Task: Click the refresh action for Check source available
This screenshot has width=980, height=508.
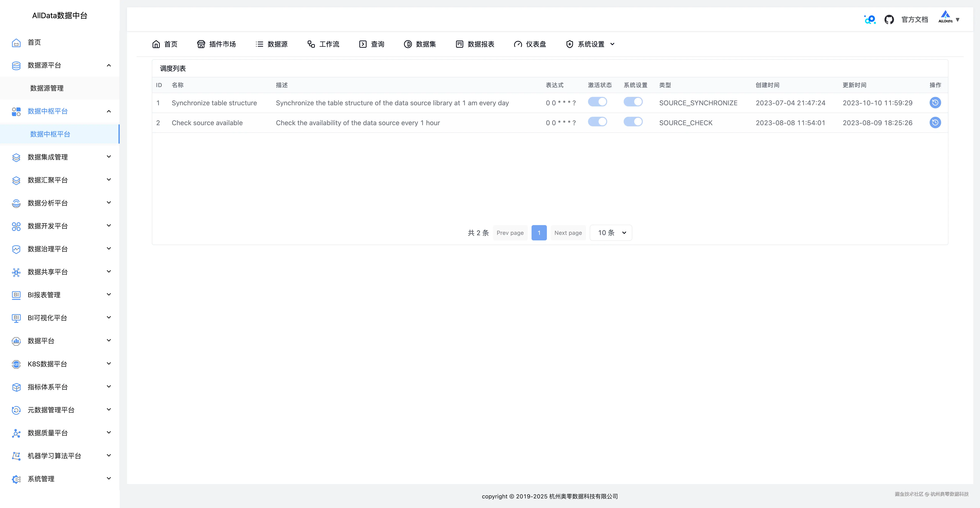Action: pyautogui.click(x=936, y=123)
